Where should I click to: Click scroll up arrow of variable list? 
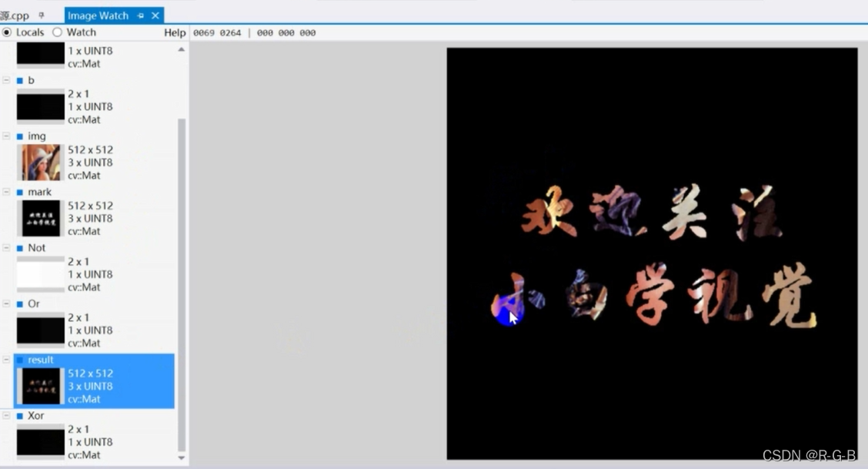point(181,49)
